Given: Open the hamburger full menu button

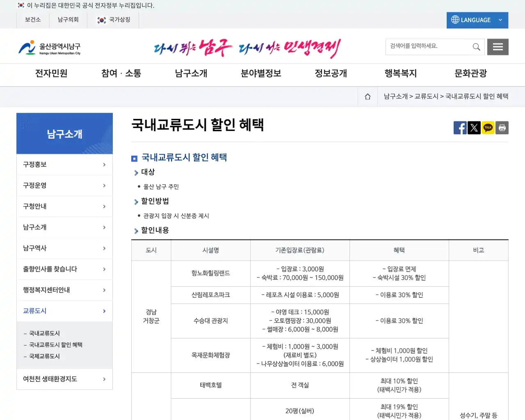Looking at the screenshot, I should click(498, 47).
